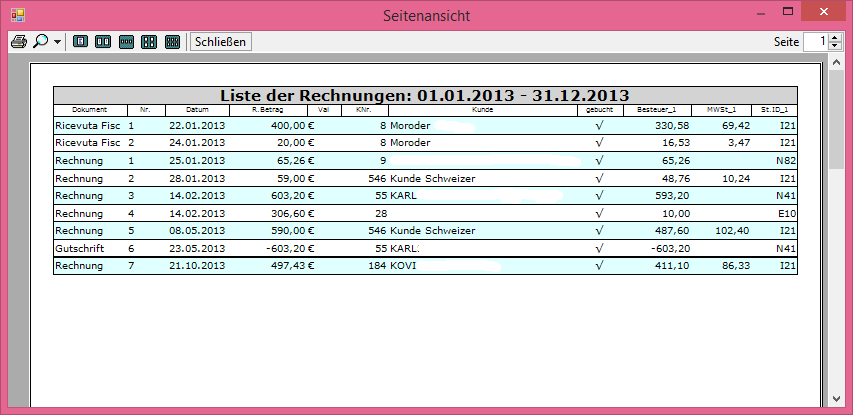
Task: Click the magnifier zoom icon
Action: click(41, 42)
